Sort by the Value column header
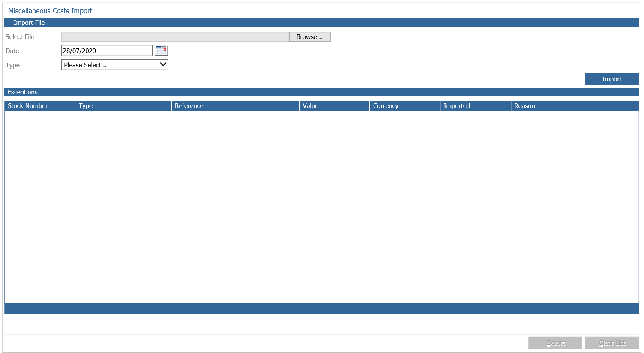The image size is (644, 353). tap(335, 106)
